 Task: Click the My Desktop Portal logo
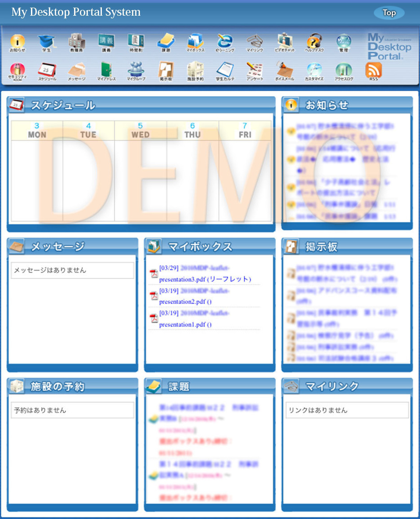tap(389, 46)
